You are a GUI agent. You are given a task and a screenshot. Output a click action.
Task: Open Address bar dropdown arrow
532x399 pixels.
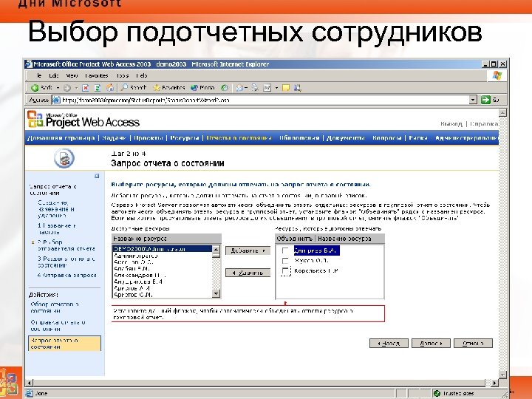(473, 100)
